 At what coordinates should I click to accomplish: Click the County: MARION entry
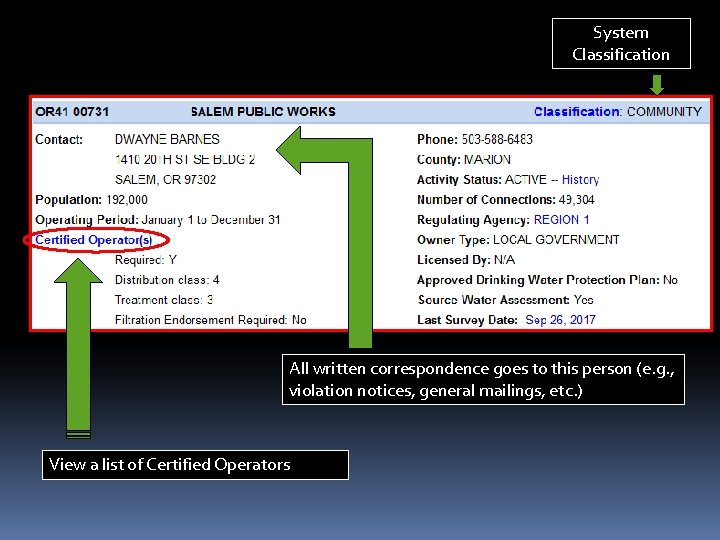pyautogui.click(x=464, y=159)
